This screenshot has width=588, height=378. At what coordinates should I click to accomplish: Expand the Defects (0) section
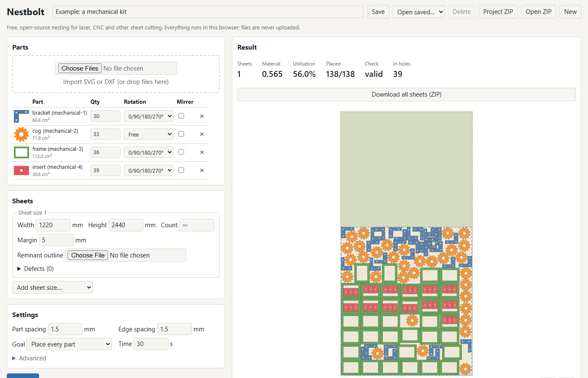(36, 269)
